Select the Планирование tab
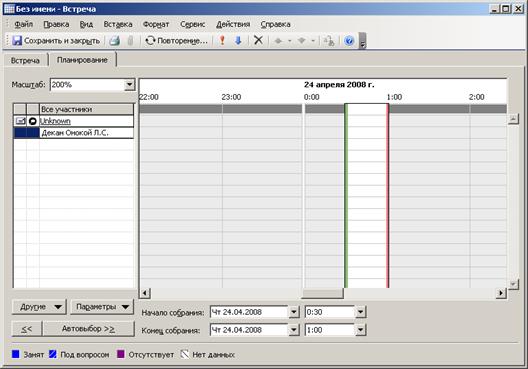This screenshot has height=369, width=528. 82,60
